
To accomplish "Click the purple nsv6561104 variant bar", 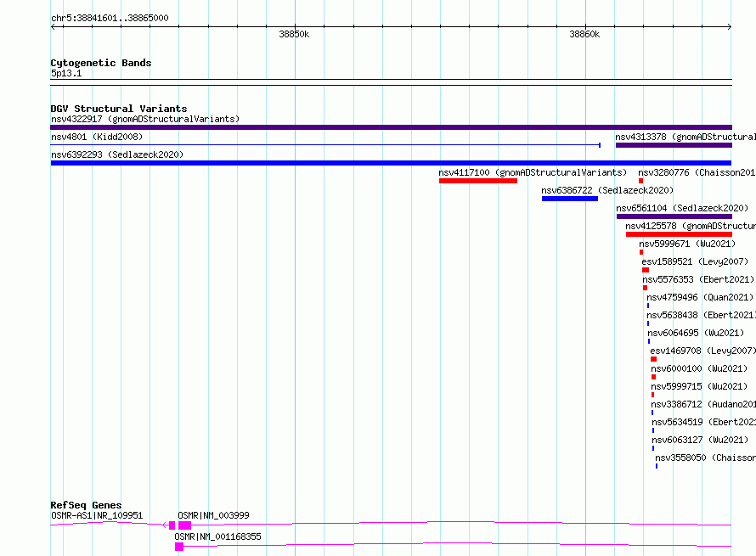I will [674, 216].
